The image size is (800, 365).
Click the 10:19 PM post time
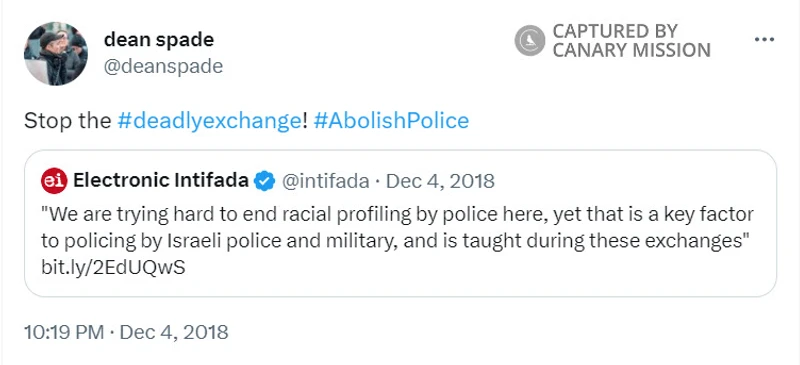(x=64, y=332)
